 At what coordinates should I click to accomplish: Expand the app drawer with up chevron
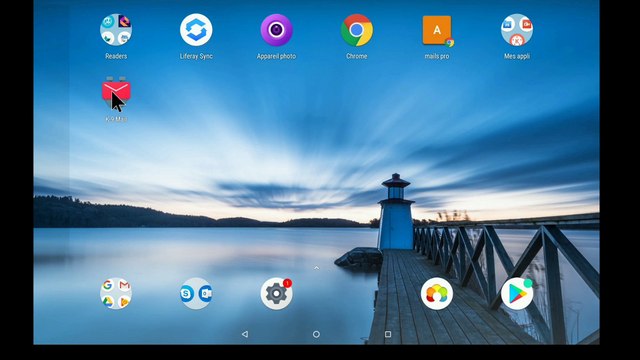(x=316, y=268)
